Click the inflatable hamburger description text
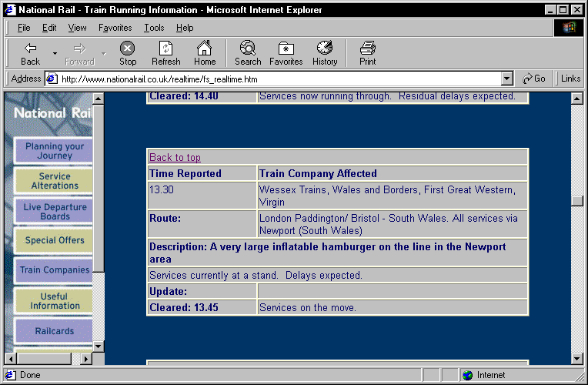Screen dimensions: 588x385 [x=327, y=253]
